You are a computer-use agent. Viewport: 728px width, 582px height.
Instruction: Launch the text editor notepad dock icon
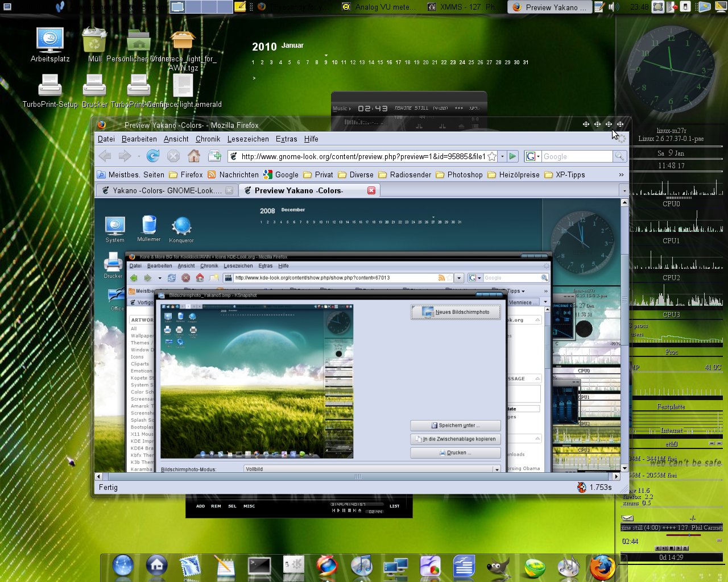click(x=225, y=567)
